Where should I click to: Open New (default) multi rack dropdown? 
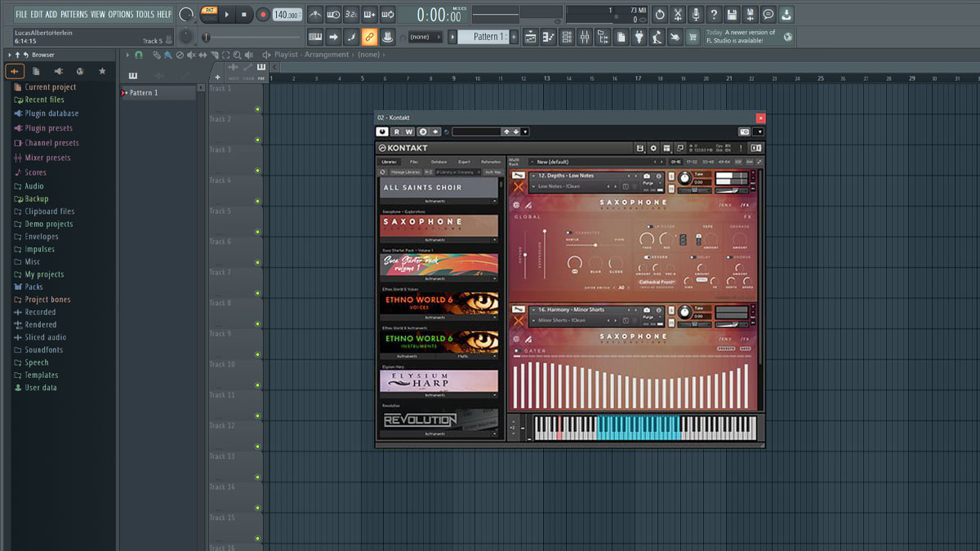coord(598,162)
